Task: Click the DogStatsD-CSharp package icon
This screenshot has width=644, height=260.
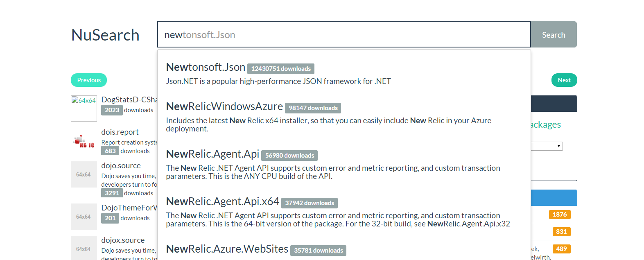Action: click(84, 109)
